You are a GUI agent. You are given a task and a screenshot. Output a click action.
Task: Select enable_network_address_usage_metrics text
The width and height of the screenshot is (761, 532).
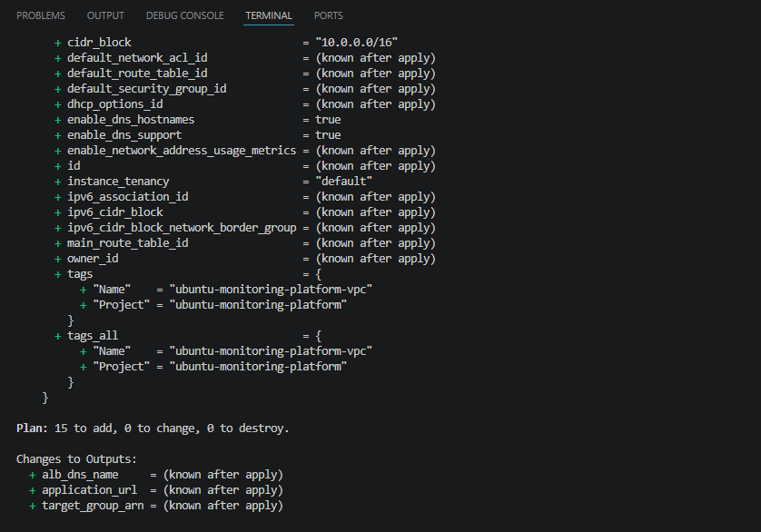[x=182, y=151]
